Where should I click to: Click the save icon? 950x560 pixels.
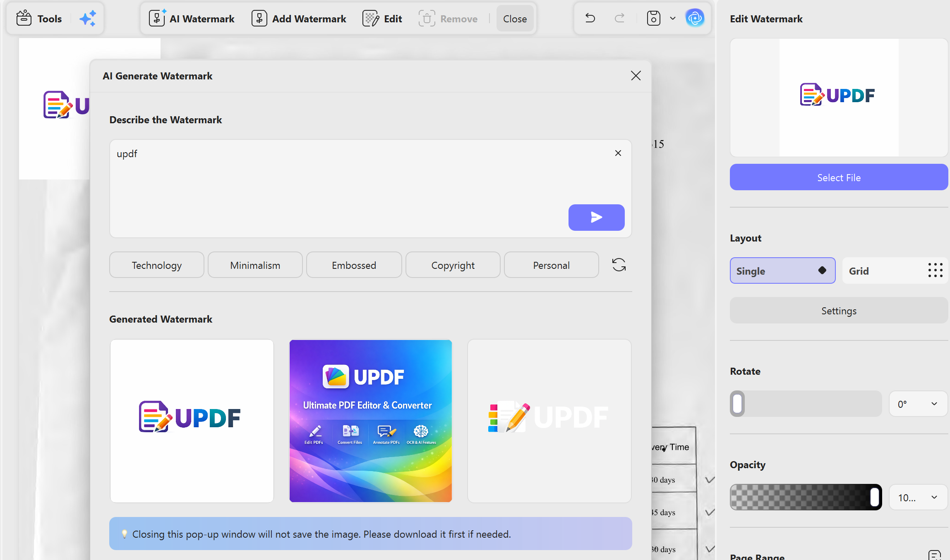pos(653,18)
